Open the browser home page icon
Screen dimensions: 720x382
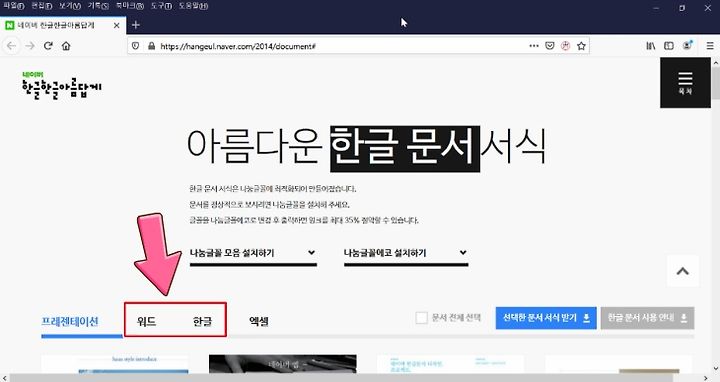point(66,46)
